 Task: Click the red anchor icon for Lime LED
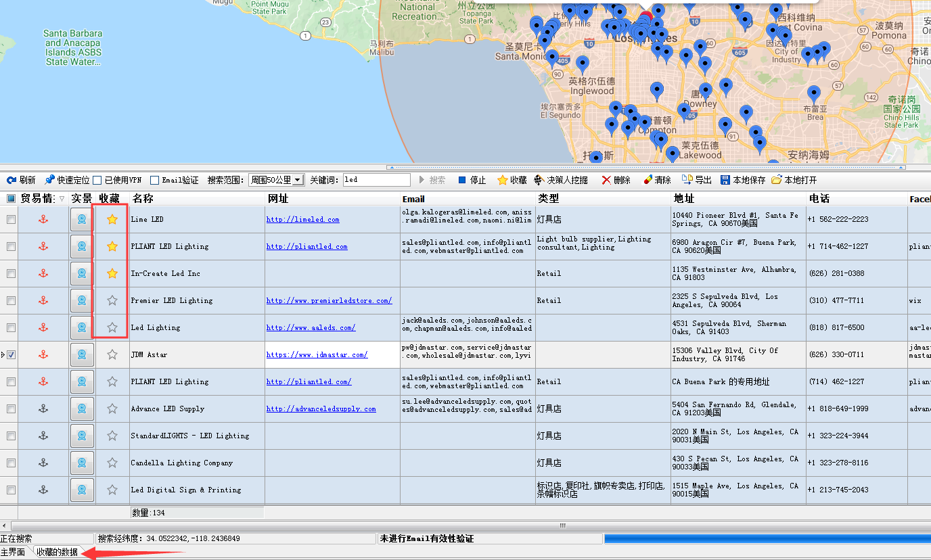(43, 219)
